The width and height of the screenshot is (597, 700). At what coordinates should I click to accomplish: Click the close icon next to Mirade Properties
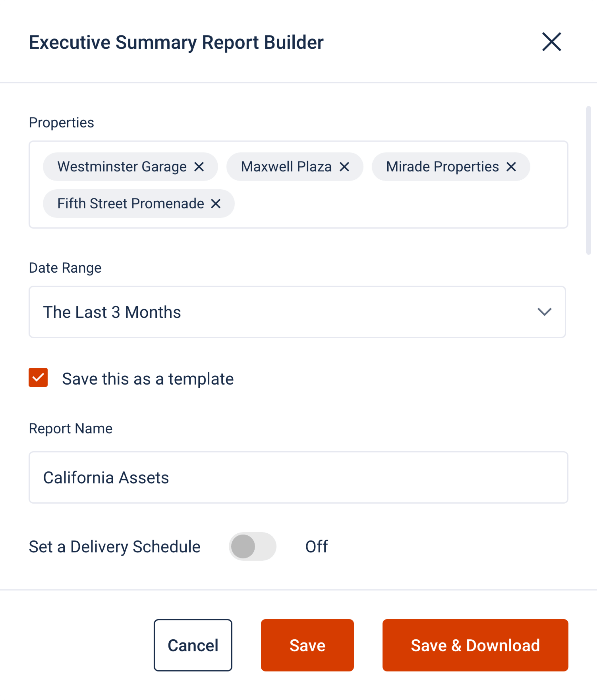(511, 166)
